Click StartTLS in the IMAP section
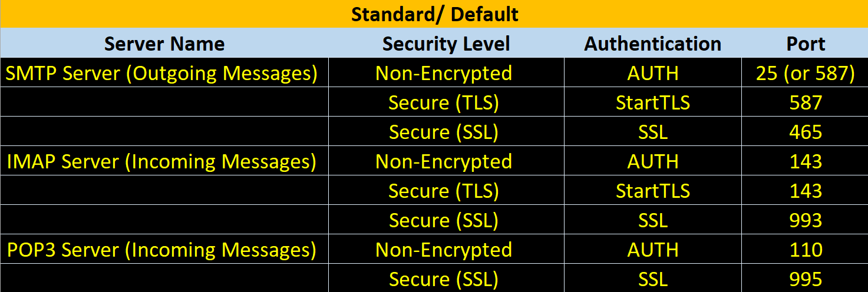868x292 pixels. (653, 191)
